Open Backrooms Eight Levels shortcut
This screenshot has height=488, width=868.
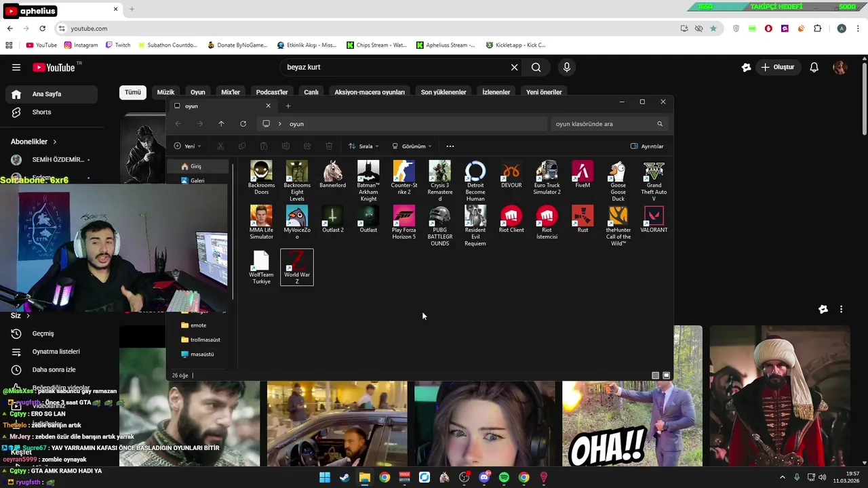coord(297,182)
